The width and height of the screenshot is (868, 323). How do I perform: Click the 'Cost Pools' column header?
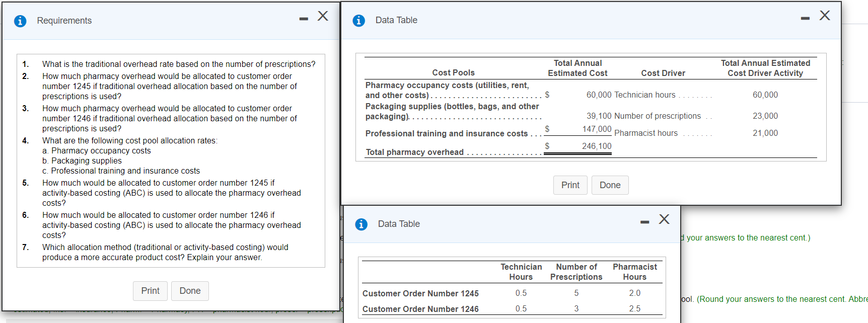[x=453, y=72]
